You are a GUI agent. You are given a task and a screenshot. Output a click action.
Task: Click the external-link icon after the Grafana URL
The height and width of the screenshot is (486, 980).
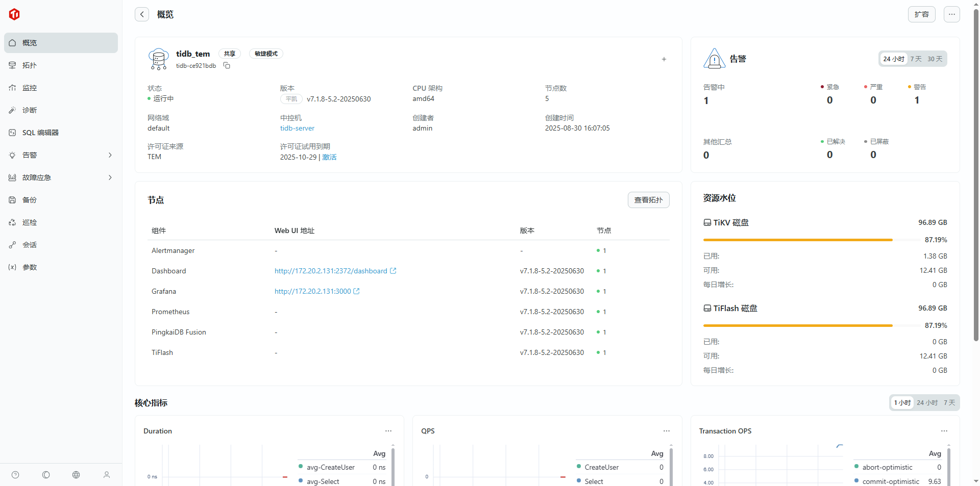(x=356, y=291)
